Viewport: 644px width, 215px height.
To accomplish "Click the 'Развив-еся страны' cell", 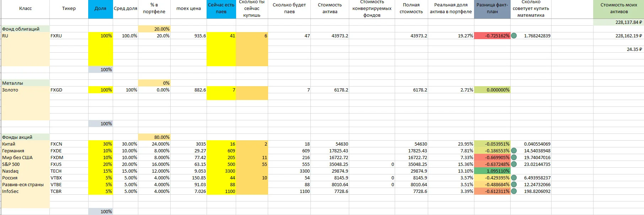I will (x=26, y=184).
